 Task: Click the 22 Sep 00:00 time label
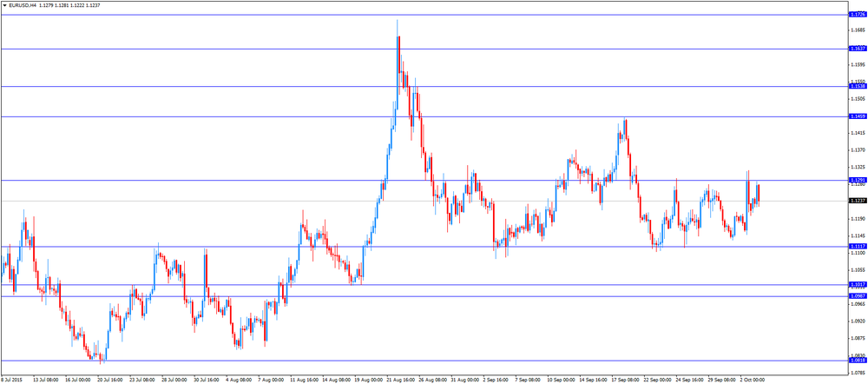656,381
